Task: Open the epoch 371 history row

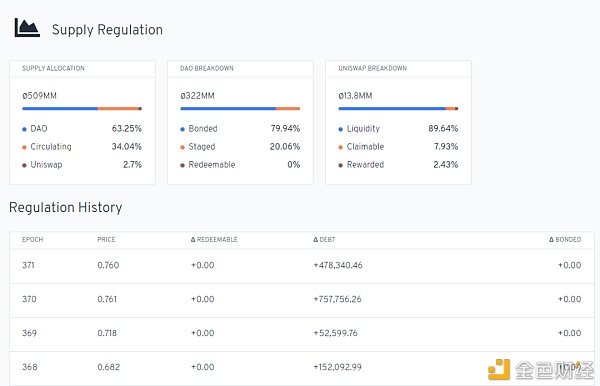Action: (302, 266)
